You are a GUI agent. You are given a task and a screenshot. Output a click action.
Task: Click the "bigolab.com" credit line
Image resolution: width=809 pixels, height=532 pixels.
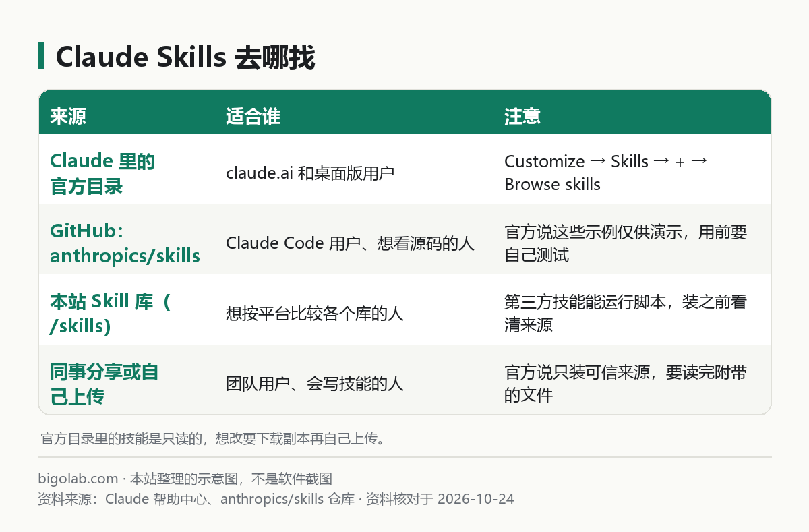[x=185, y=479]
